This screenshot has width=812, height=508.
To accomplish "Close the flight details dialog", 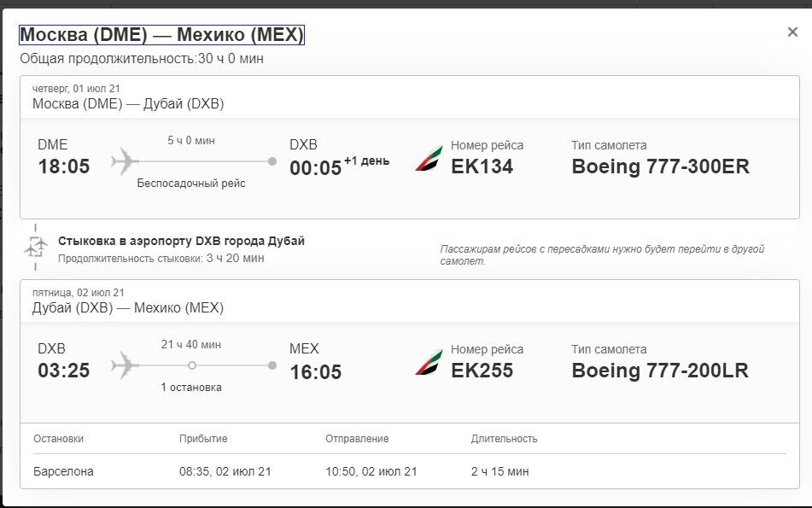I will pos(792,32).
